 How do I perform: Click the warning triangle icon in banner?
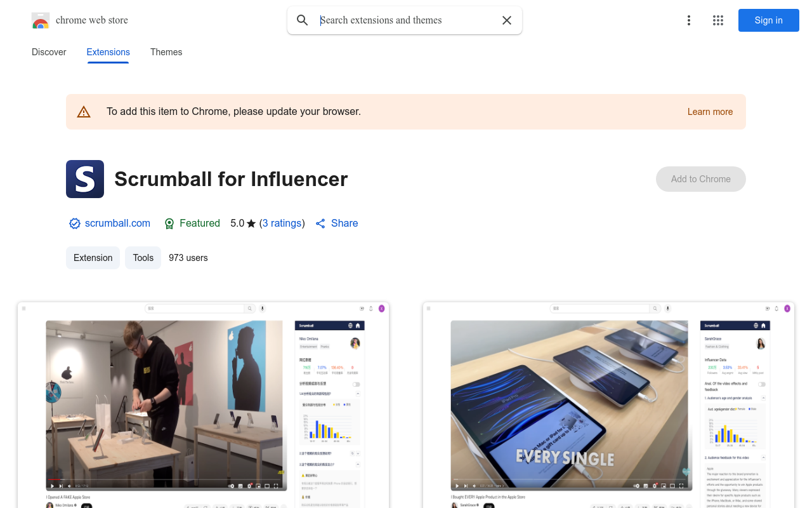pos(84,112)
